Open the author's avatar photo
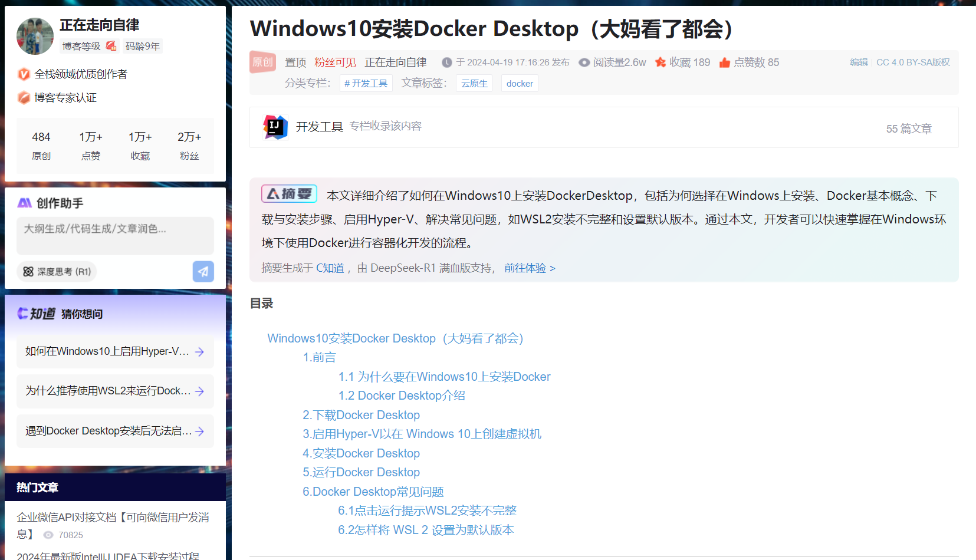The height and width of the screenshot is (560, 976). point(35,36)
